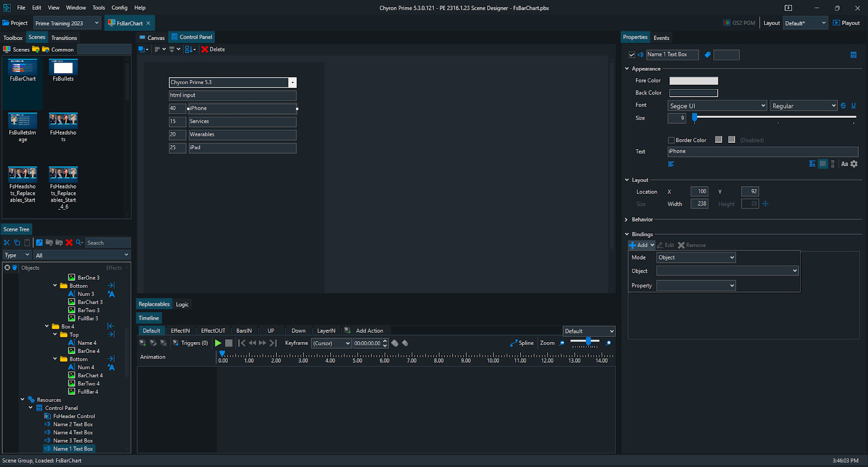Screen dimensions: 868x467
Task: Enable the Border Color checkbox
Action: point(671,140)
